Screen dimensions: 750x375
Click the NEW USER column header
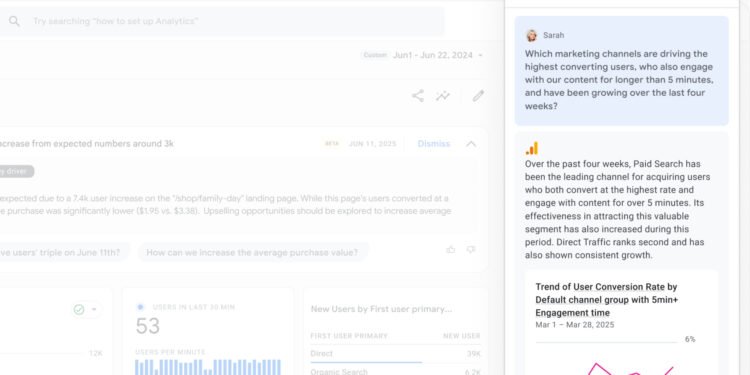462,336
